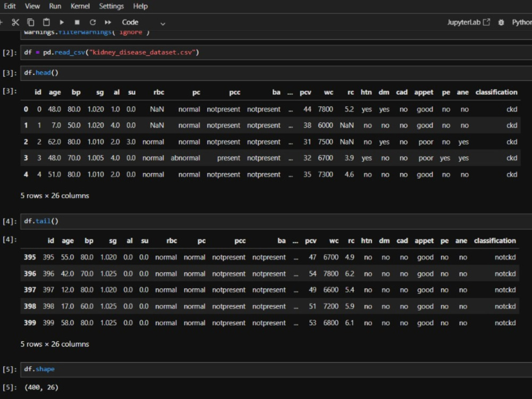Click 'age' header in head table
Viewport: 532px width, 399px height.
pyautogui.click(x=55, y=92)
